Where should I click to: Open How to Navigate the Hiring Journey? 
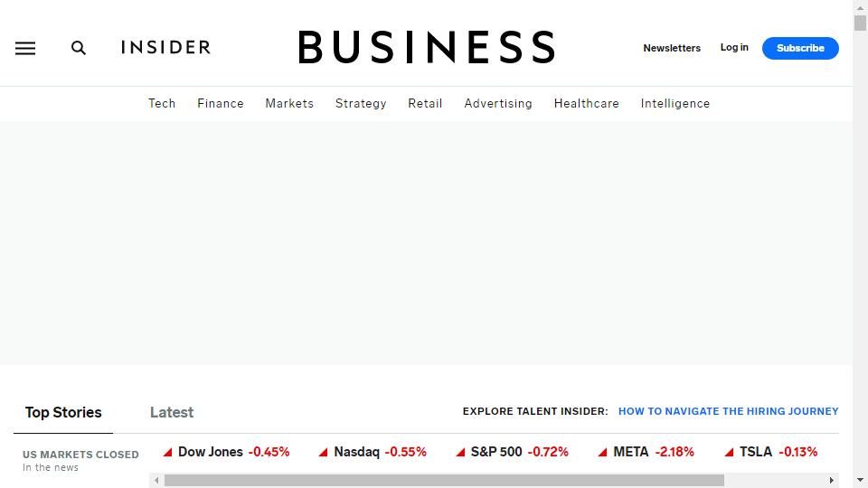pos(729,411)
